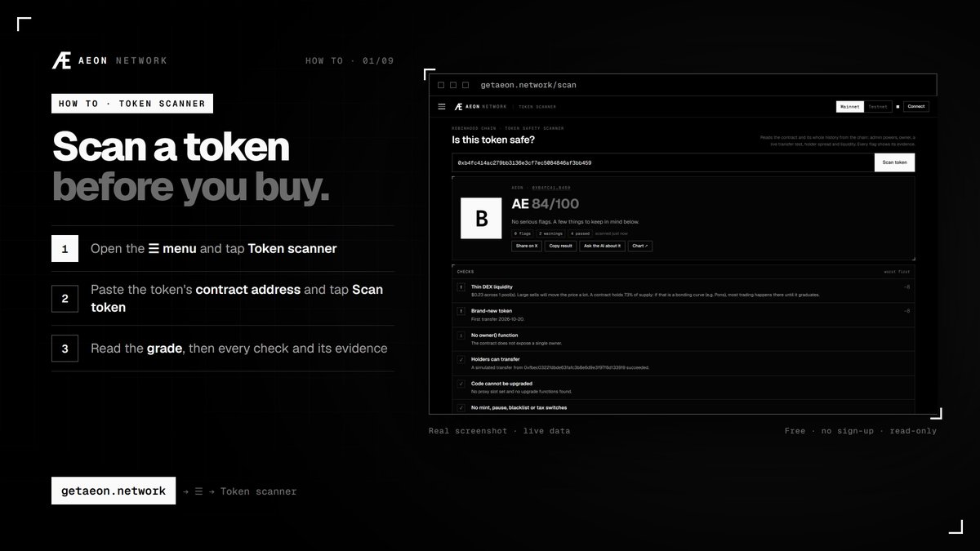980x551 pixels.
Task: Click the checkmark icon beside No mint, pause, blacklist
Action: tap(461, 407)
